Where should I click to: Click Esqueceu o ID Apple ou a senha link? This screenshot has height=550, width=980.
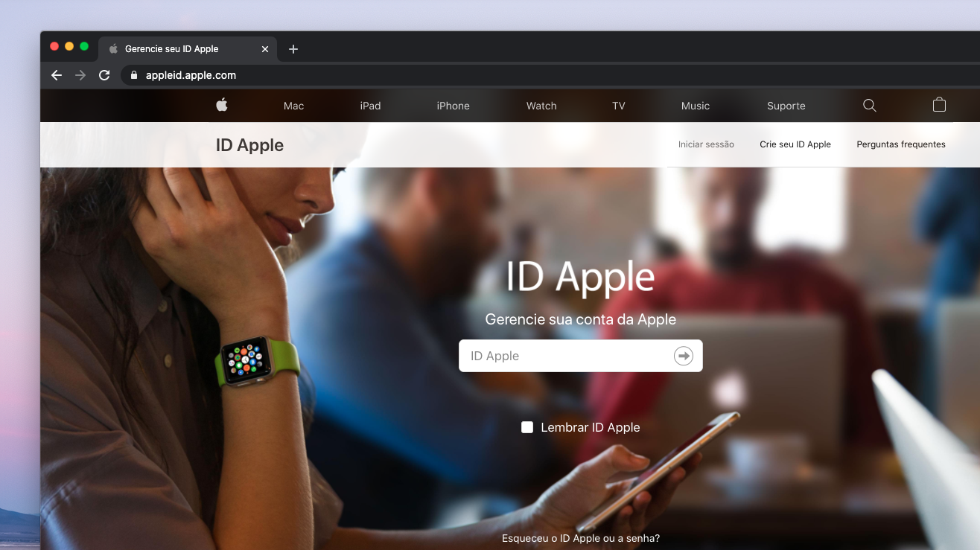coord(581,538)
